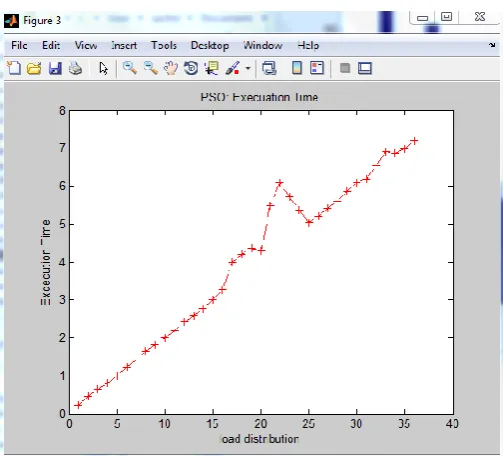Open the Tools menu

164,45
